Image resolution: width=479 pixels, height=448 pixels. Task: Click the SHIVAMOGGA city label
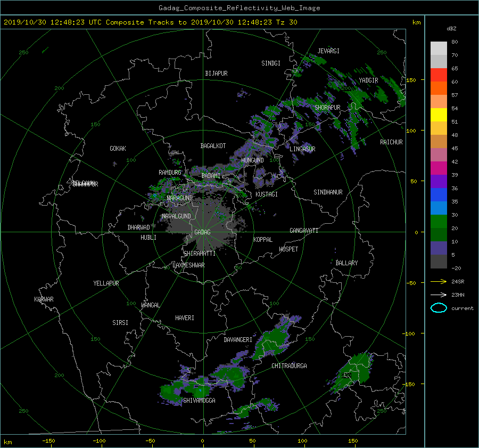pos(199,400)
